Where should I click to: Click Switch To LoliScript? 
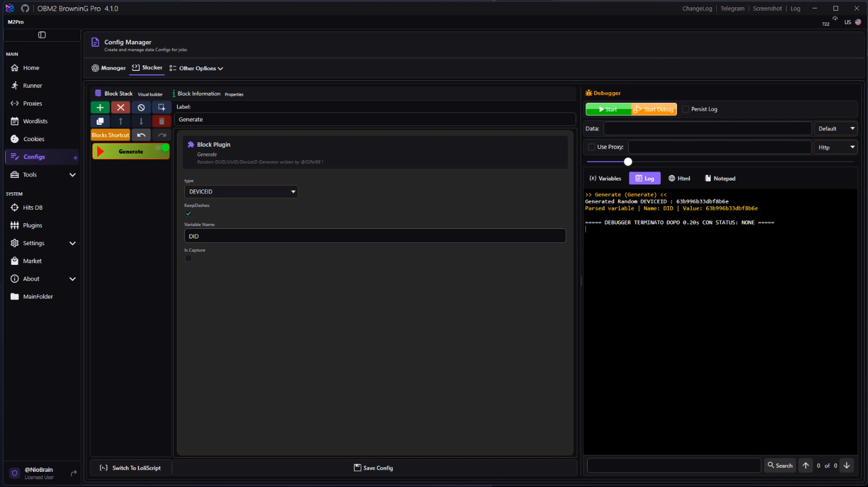pyautogui.click(x=130, y=468)
